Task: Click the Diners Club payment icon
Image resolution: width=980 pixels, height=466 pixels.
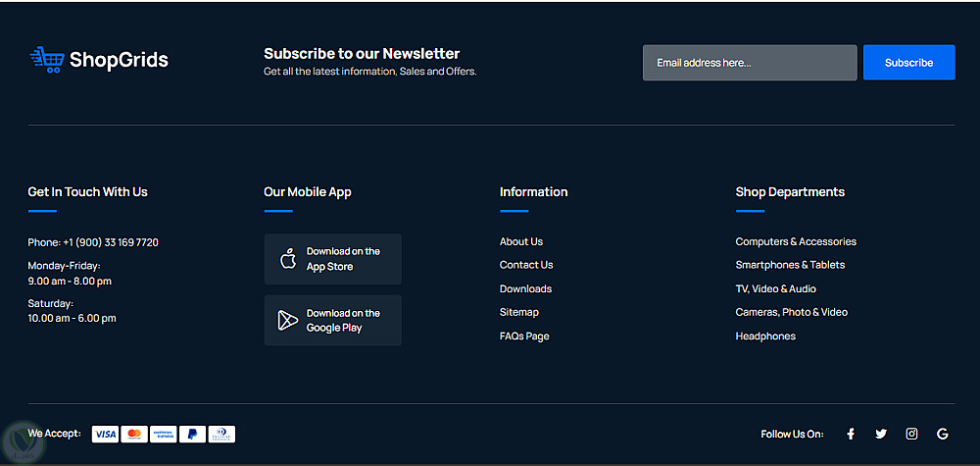Action: pyautogui.click(x=221, y=434)
